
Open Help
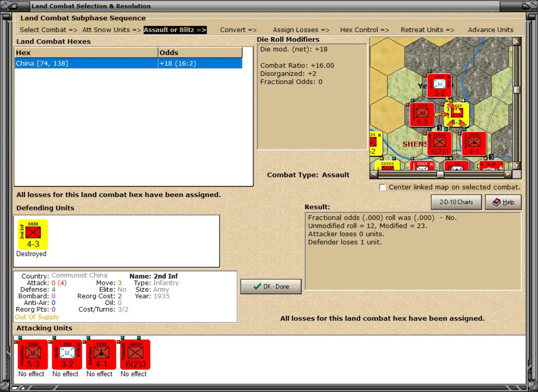click(503, 202)
